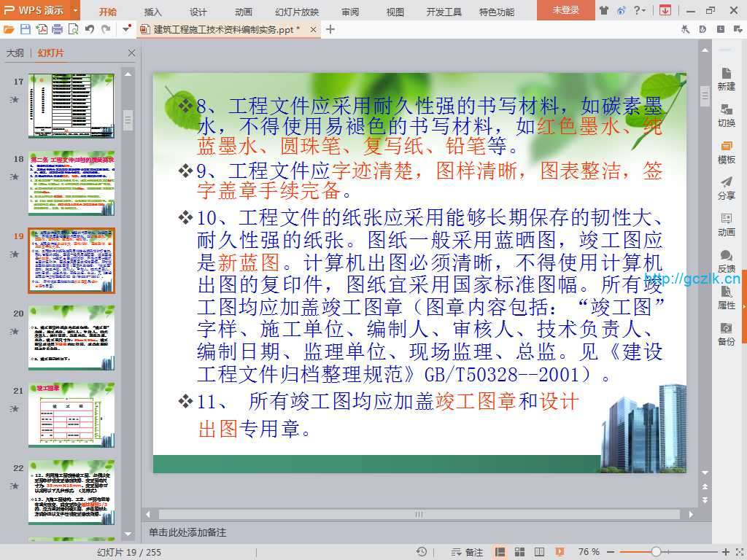747x560 pixels.
Task: Click the 未登录 login button
Action: pos(565,10)
